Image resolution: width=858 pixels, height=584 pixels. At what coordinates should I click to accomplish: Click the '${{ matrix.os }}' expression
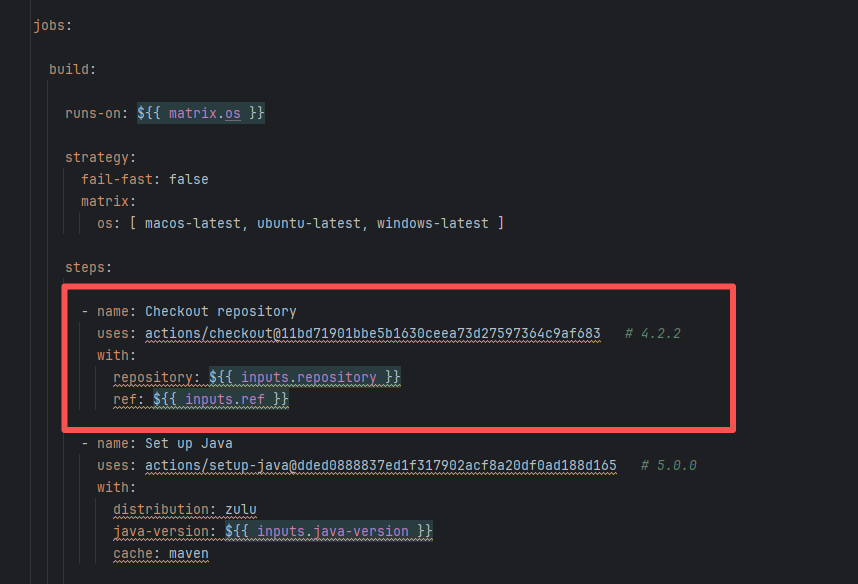tap(201, 113)
